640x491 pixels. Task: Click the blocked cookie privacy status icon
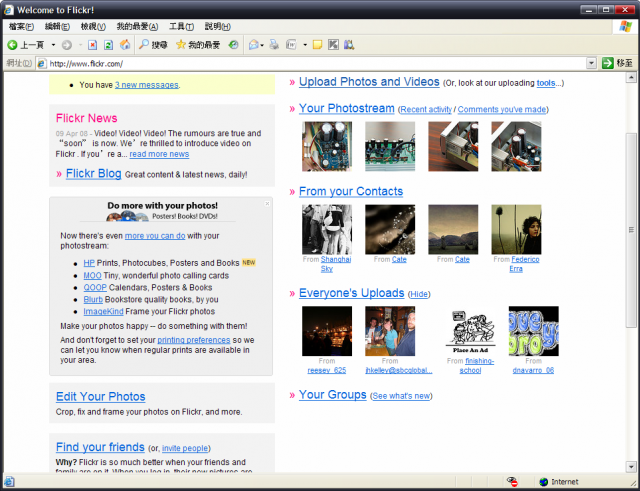click(x=512, y=482)
